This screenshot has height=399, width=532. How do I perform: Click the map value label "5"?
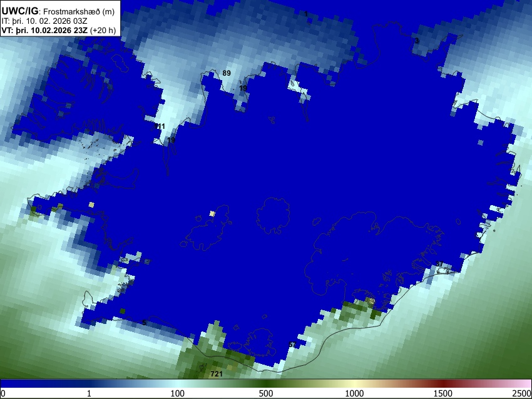click(x=144, y=323)
